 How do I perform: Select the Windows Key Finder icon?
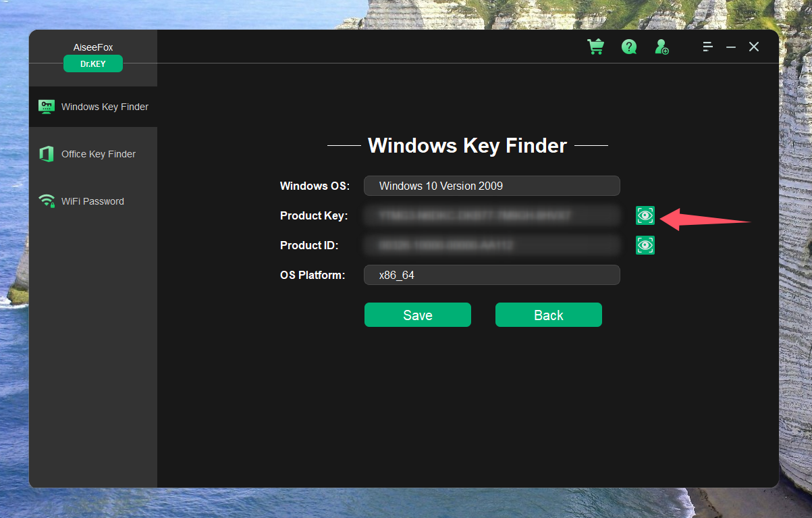point(46,106)
